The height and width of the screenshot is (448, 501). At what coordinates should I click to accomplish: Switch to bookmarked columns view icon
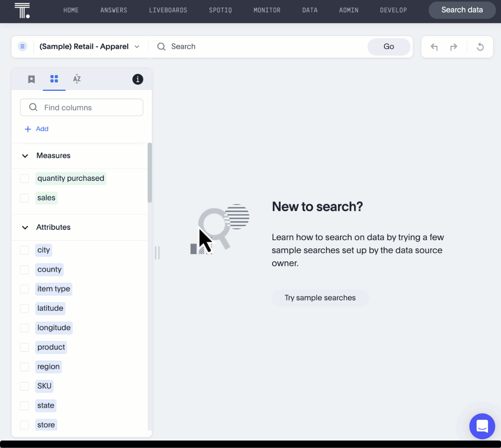pyautogui.click(x=32, y=79)
